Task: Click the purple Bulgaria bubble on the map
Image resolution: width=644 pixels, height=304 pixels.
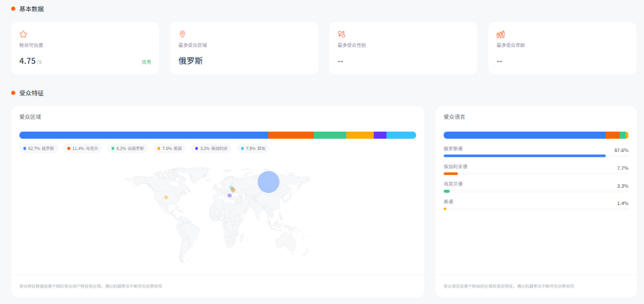Action: [x=229, y=196]
